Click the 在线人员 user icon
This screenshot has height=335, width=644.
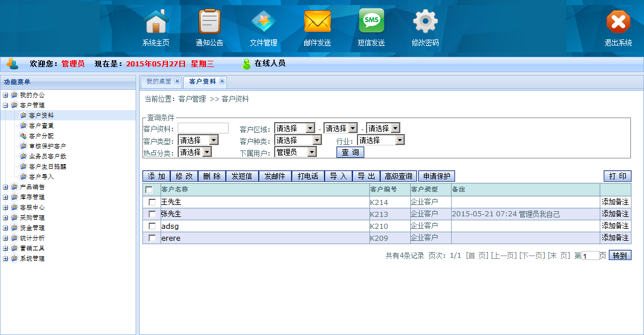[x=246, y=64]
